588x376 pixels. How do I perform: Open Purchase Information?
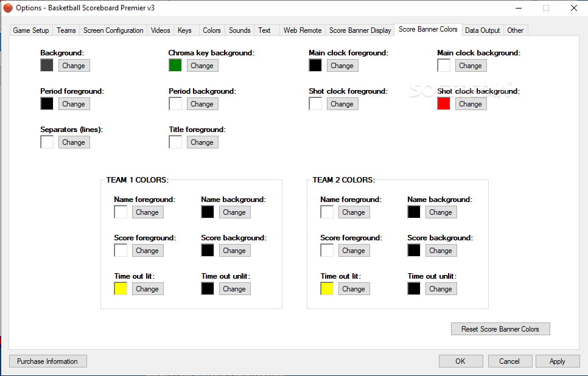point(47,361)
